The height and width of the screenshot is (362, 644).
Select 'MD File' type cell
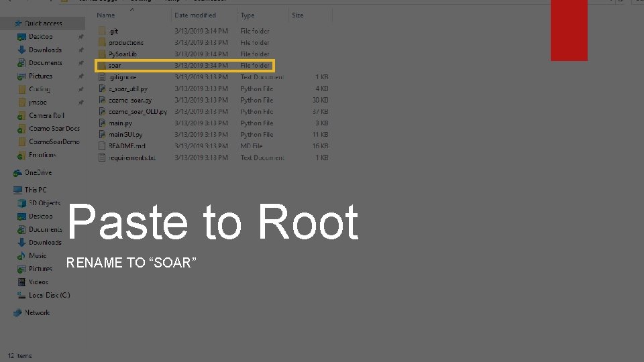pyautogui.click(x=252, y=145)
